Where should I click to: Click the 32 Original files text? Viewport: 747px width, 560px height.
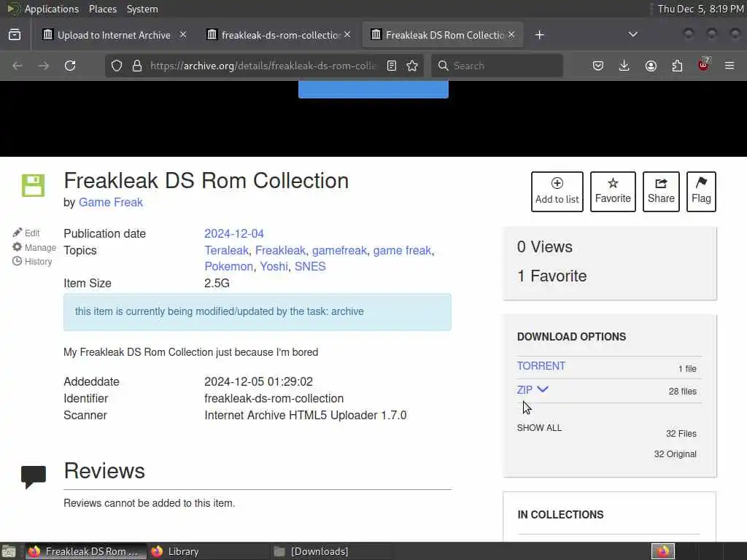click(675, 454)
